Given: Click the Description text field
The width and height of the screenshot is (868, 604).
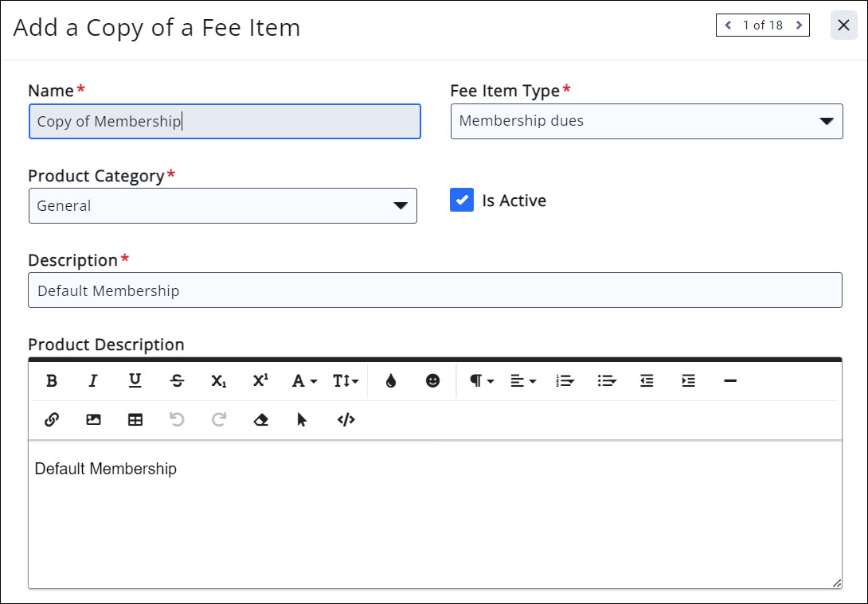Looking at the screenshot, I should point(435,290).
